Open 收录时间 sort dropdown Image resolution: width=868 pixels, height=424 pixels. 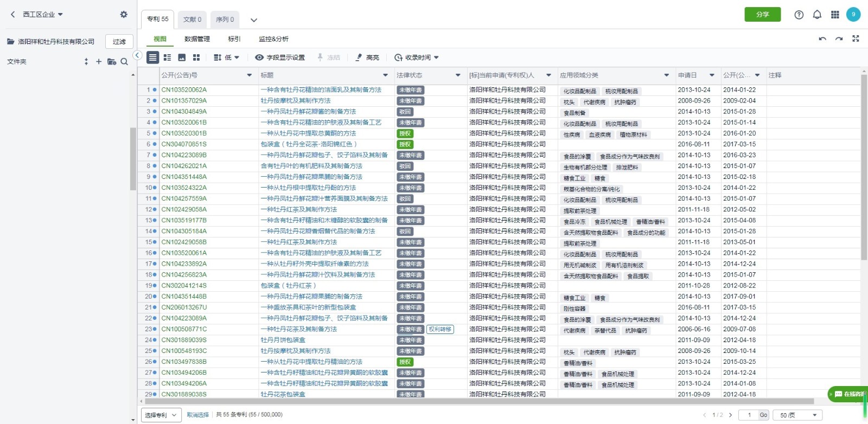tap(417, 57)
